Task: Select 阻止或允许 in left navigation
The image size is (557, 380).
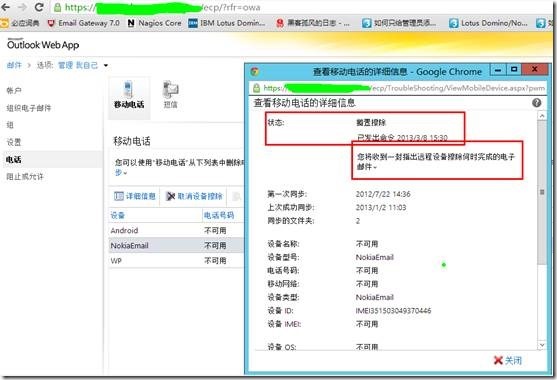Action: pyautogui.click(x=25, y=177)
